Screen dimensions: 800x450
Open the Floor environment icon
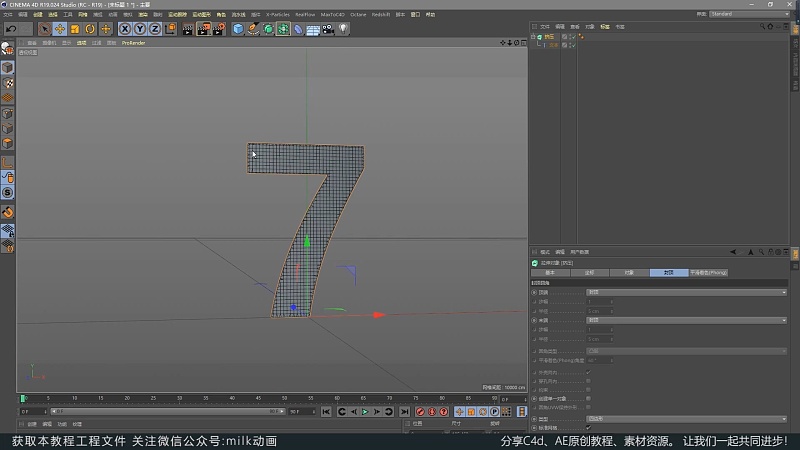[x=313, y=29]
